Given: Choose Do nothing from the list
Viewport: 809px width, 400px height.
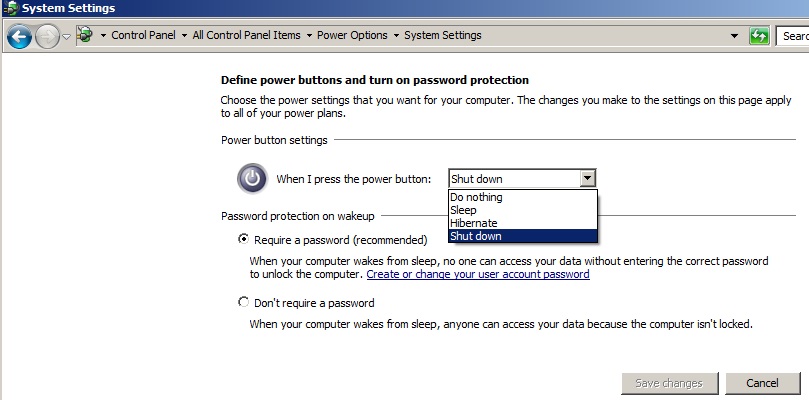Looking at the screenshot, I should coord(523,197).
